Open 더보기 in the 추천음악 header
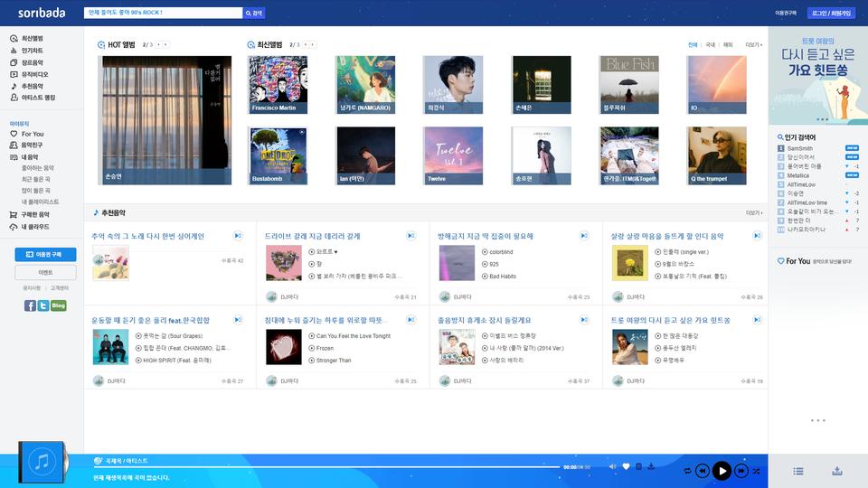The width and height of the screenshot is (868, 488). 753,213
